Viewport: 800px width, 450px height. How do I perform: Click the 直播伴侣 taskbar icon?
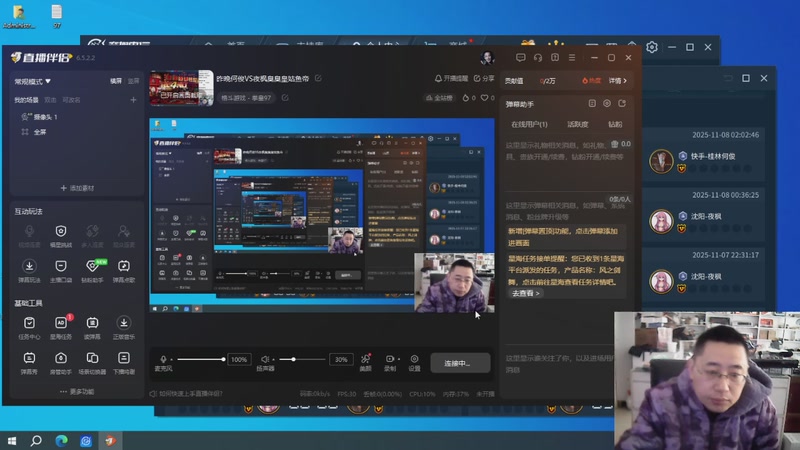point(110,440)
